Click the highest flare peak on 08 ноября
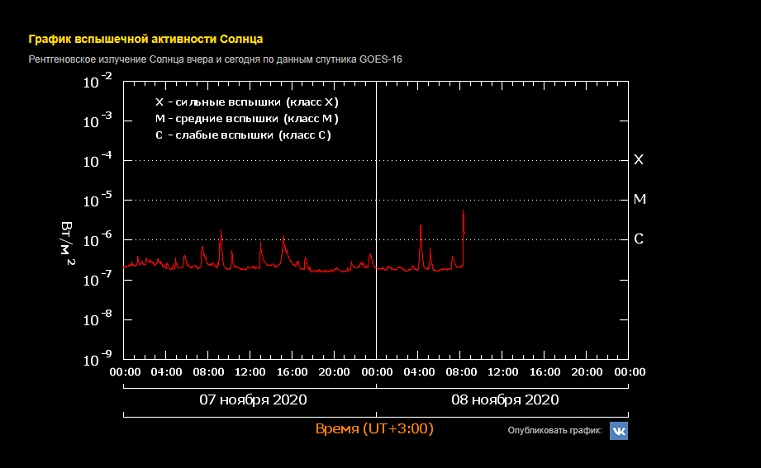 [x=463, y=212]
